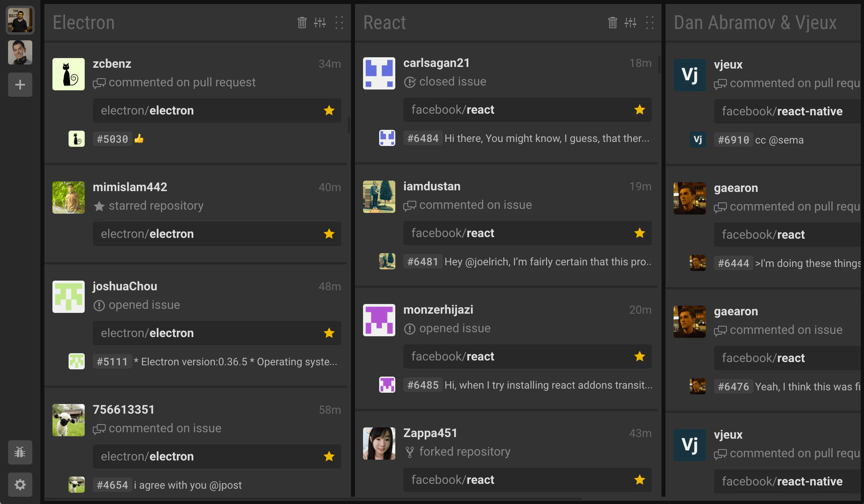Viewport: 864px width, 504px height.
Task: Delete the Electron column via trash icon
Action: pyautogui.click(x=301, y=23)
